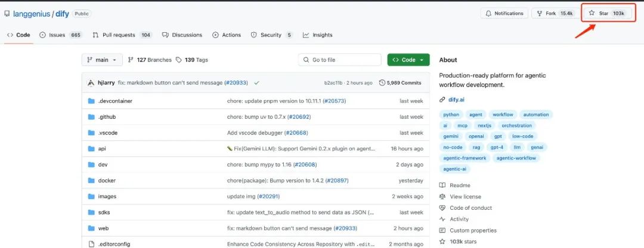Viewport: 644px width, 248px height.
Task: Open the Activity link
Action: [x=454, y=219]
